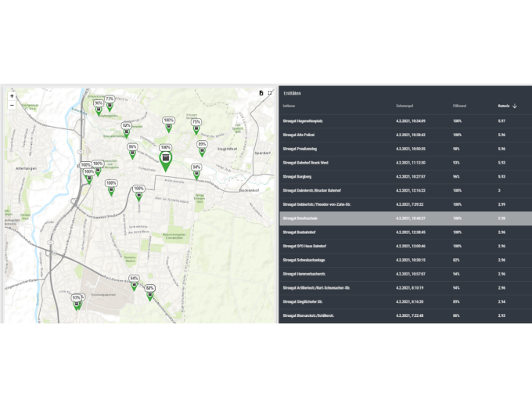This screenshot has height=407, width=532.
Task: Click Spardorf label on map
Action: (263, 153)
